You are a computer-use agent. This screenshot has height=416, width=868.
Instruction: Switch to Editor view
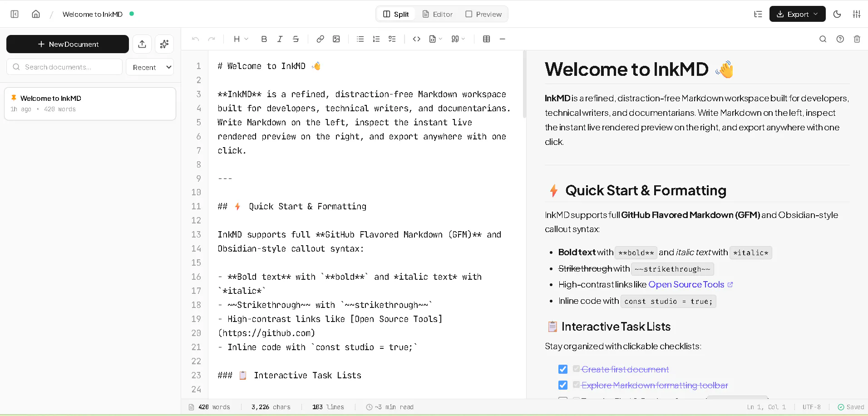pyautogui.click(x=438, y=14)
